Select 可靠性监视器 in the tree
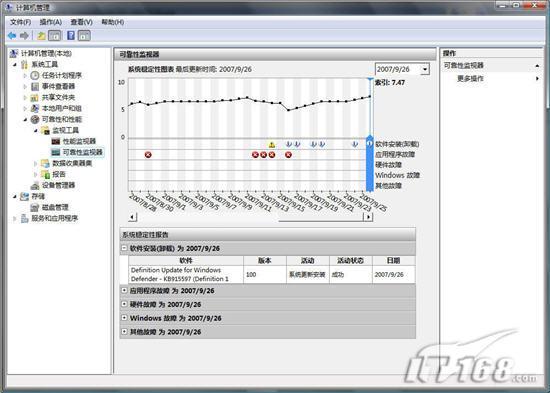The width and height of the screenshot is (550, 393). pyautogui.click(x=82, y=152)
